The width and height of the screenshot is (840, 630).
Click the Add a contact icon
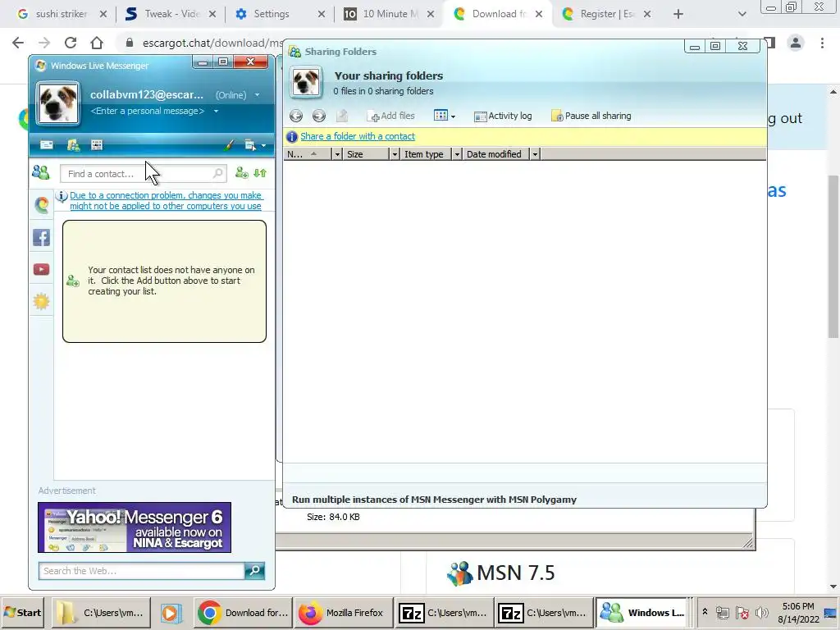click(242, 172)
